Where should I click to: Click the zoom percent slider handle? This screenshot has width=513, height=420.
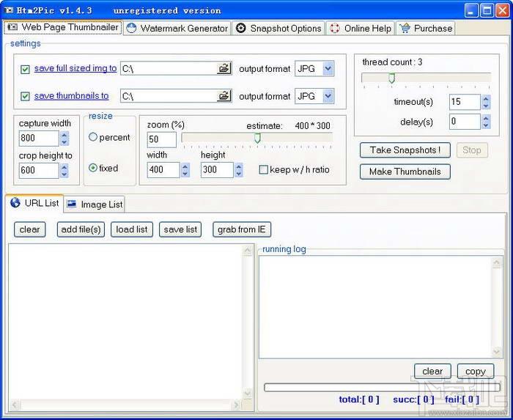coord(257,138)
